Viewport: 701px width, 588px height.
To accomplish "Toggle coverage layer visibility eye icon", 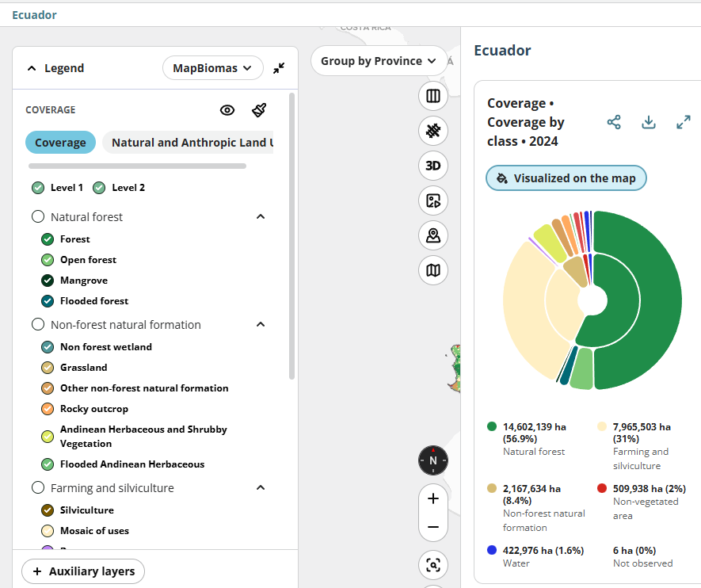I will pos(227,110).
